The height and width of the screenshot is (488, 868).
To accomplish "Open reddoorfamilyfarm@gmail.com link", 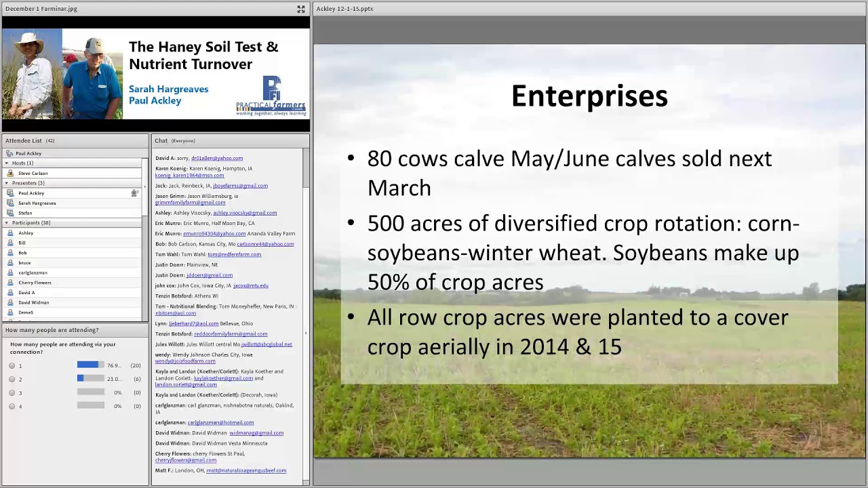I will coord(231,333).
